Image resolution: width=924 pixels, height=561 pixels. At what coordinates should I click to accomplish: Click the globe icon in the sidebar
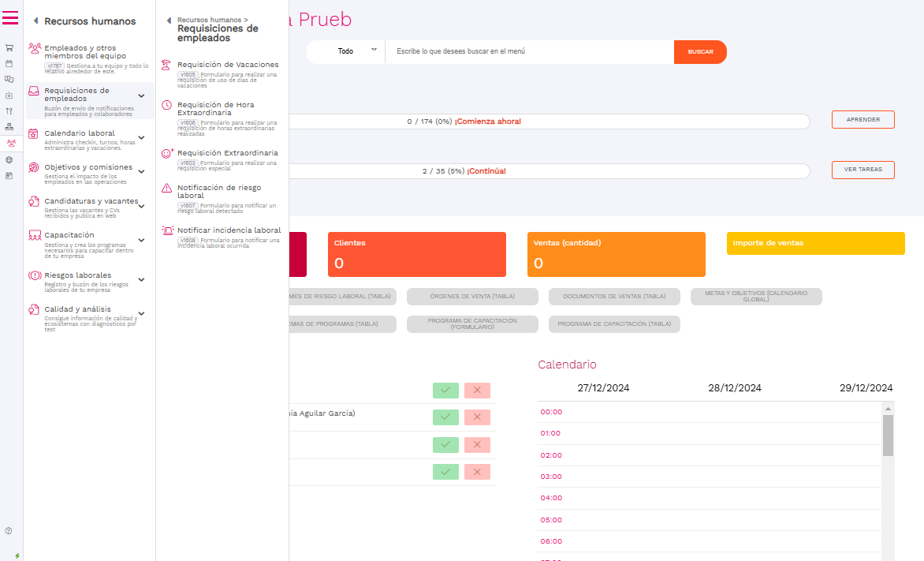[x=9, y=159]
